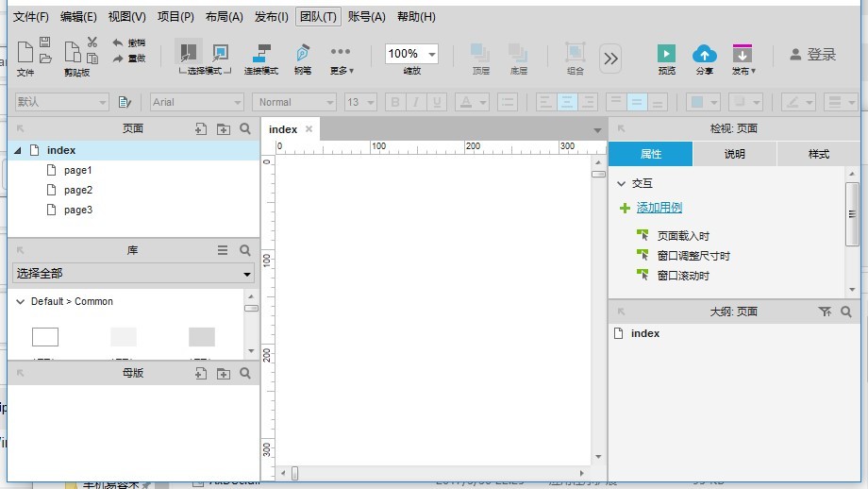Open the text color picker
Image resolution: width=868 pixels, height=489 pixels.
pos(472,102)
